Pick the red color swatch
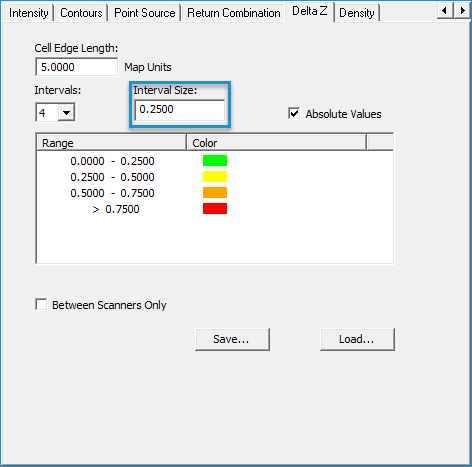This screenshot has width=472, height=467. (215, 208)
